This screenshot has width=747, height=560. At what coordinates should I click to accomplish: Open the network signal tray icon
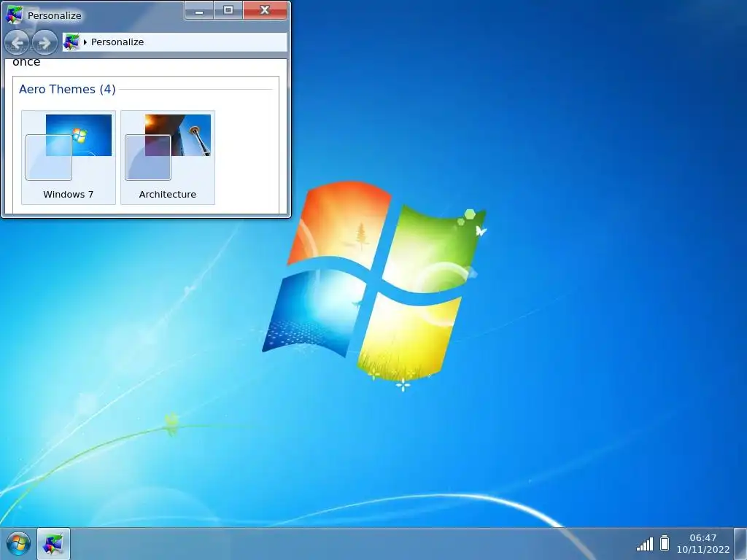pyautogui.click(x=645, y=543)
